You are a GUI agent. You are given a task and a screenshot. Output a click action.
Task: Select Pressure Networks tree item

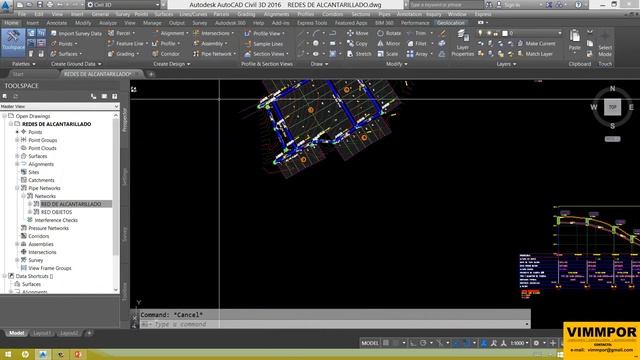(x=49, y=228)
